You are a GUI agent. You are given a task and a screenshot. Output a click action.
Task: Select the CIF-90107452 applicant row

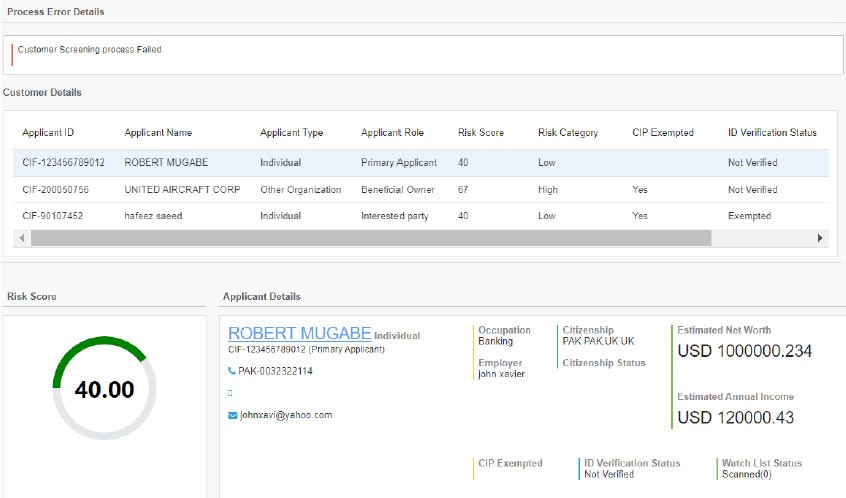[421, 216]
